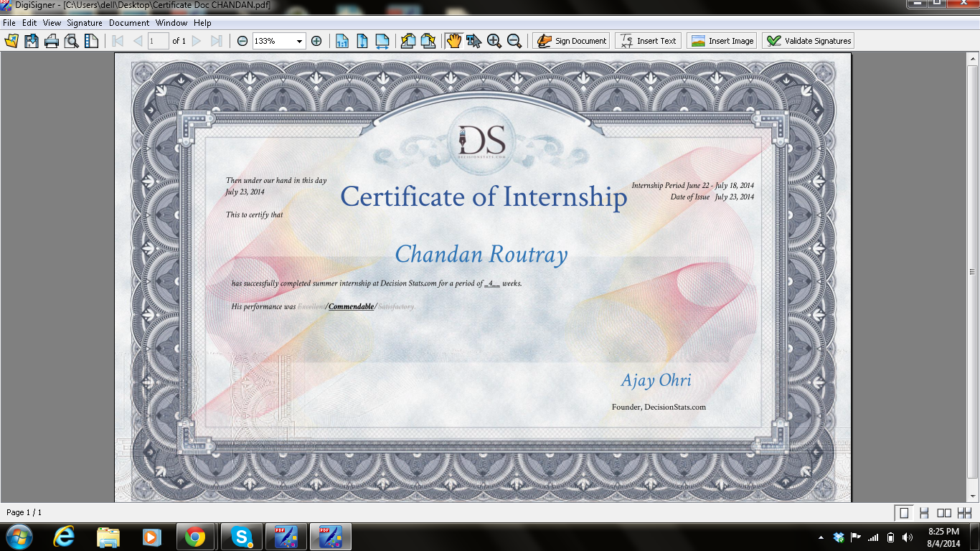The image size is (980, 551).
Task: Open the Signature menu
Action: coord(85,23)
